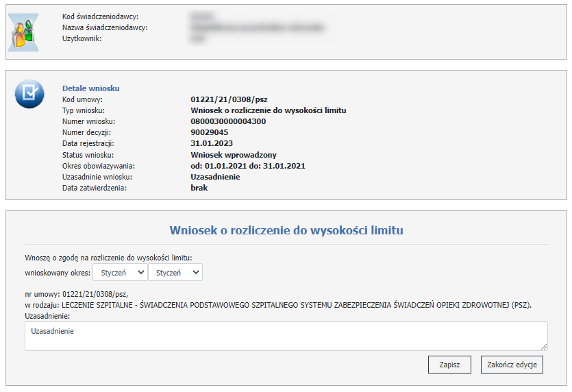Click contract code value in Kod umowy row

[229, 99]
